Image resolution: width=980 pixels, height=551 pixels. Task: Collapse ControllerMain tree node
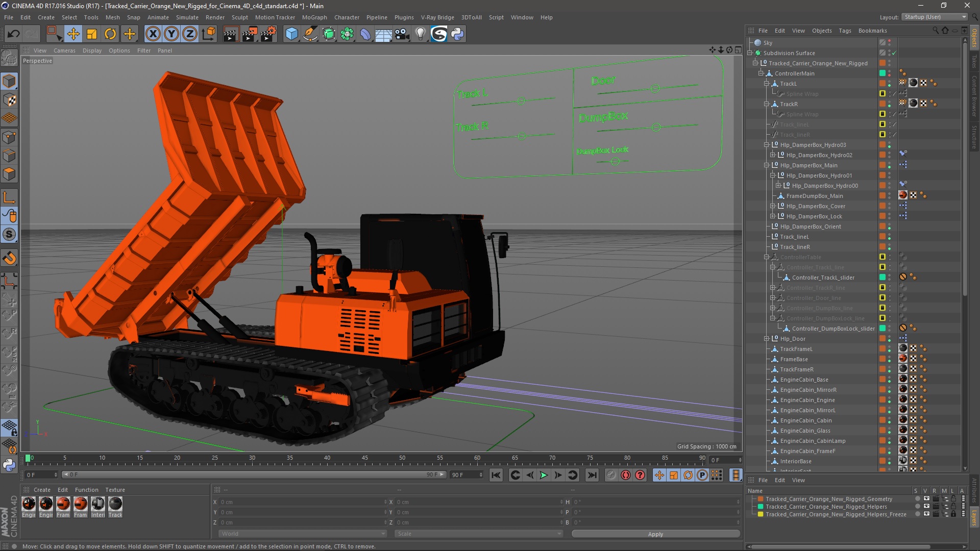coord(761,73)
